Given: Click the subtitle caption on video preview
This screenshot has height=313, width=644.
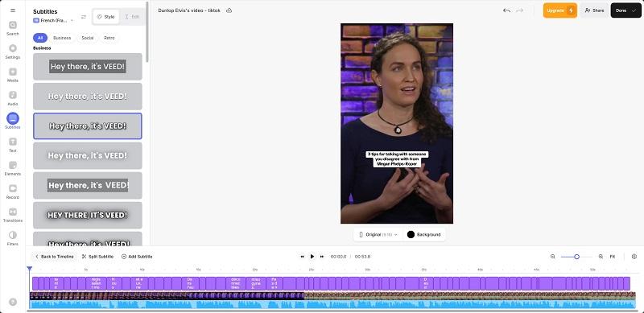Looking at the screenshot, I should coord(397,159).
